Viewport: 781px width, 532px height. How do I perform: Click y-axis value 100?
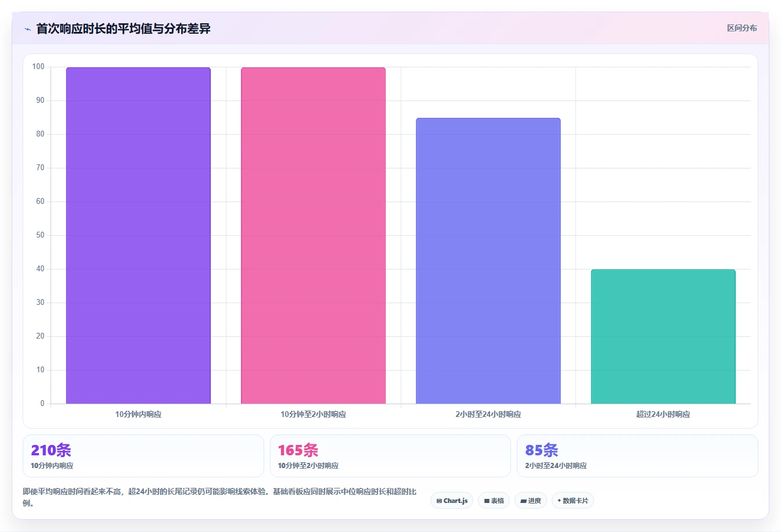point(38,67)
